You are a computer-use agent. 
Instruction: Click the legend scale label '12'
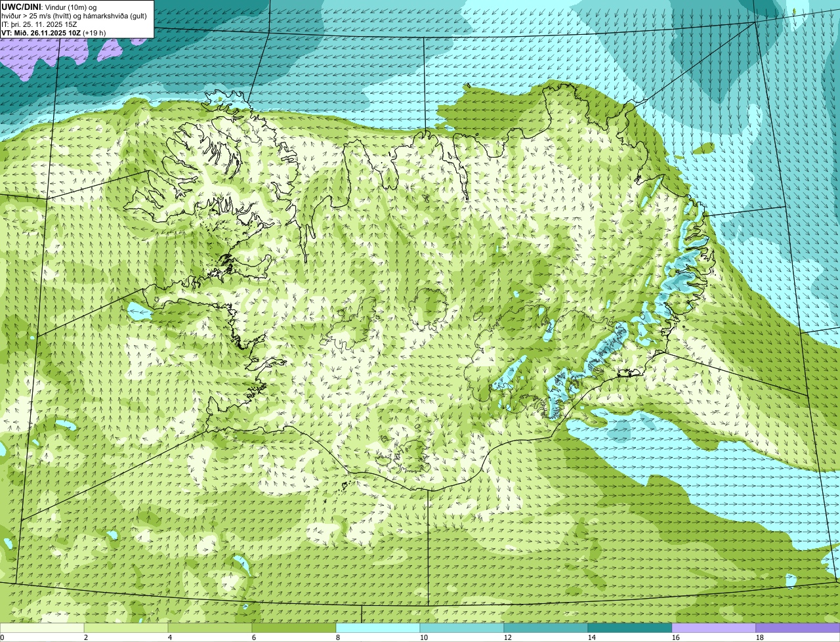pyautogui.click(x=508, y=637)
